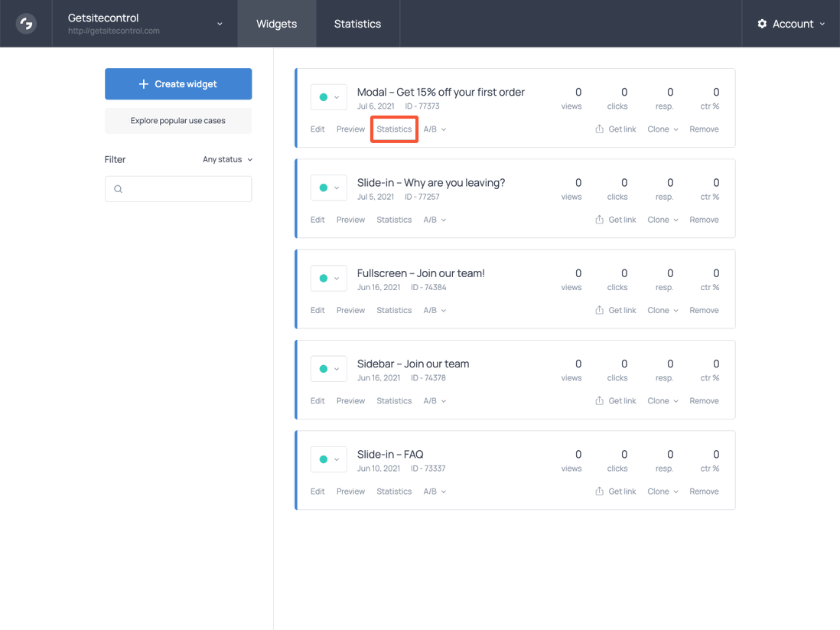Open the Account settings gear icon
Viewport: 840px width, 630px height.
(762, 23)
